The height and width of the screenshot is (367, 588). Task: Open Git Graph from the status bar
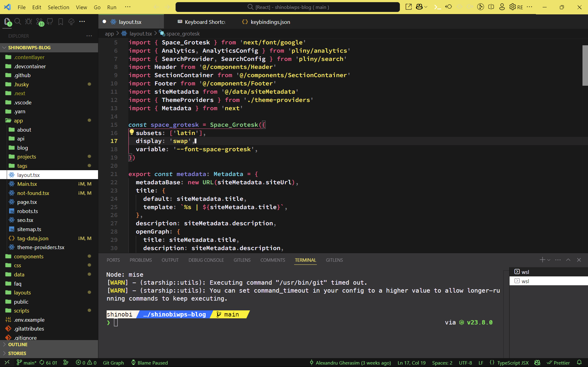[113, 363]
